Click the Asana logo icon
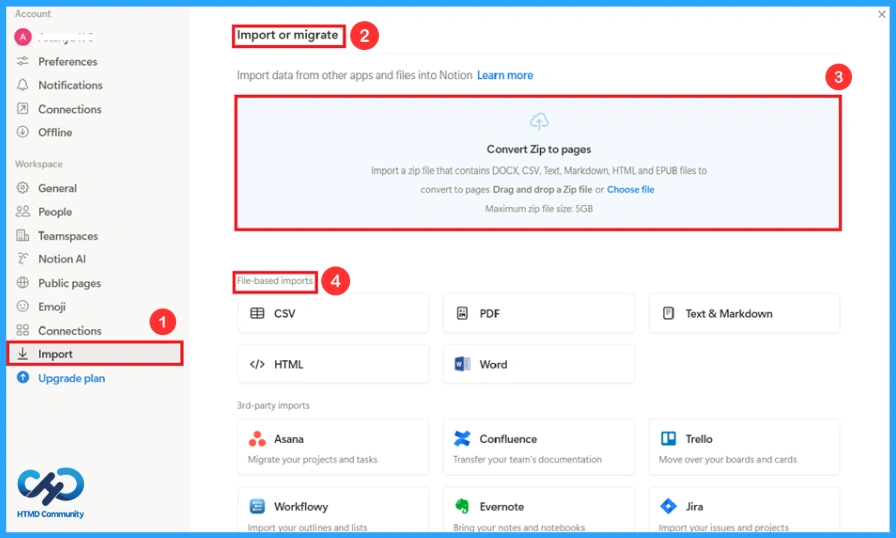This screenshot has width=896, height=538. tap(257, 439)
